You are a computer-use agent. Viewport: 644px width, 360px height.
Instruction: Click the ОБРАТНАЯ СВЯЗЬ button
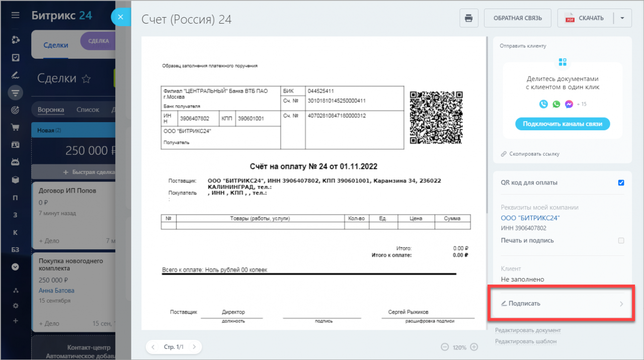point(518,18)
